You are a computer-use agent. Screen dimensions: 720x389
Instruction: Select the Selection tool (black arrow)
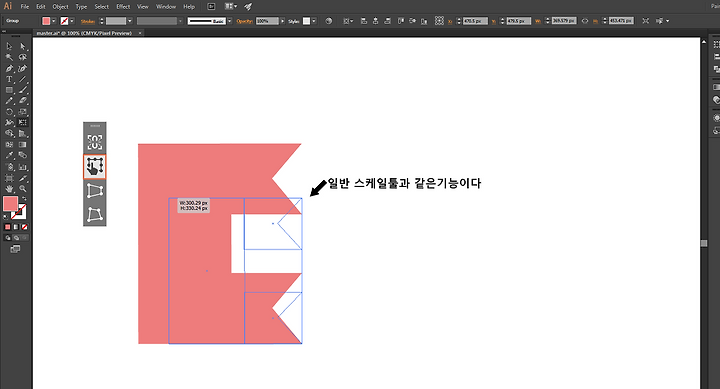point(9,46)
